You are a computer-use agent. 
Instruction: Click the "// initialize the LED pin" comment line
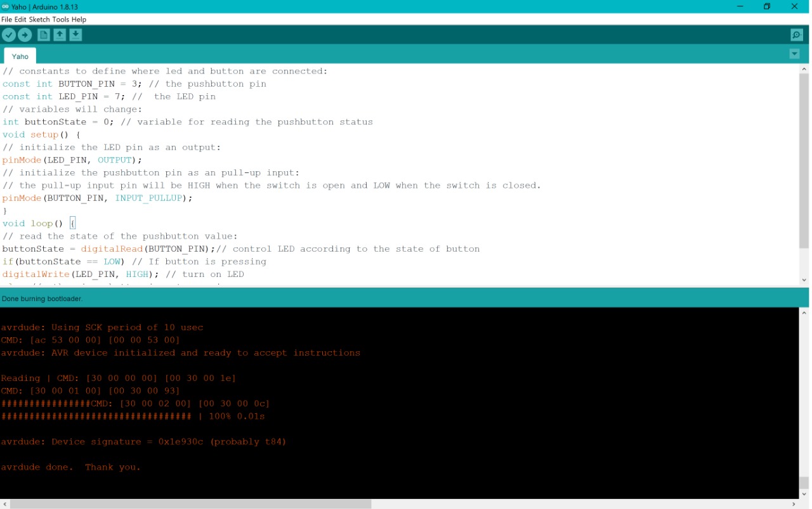(x=112, y=147)
